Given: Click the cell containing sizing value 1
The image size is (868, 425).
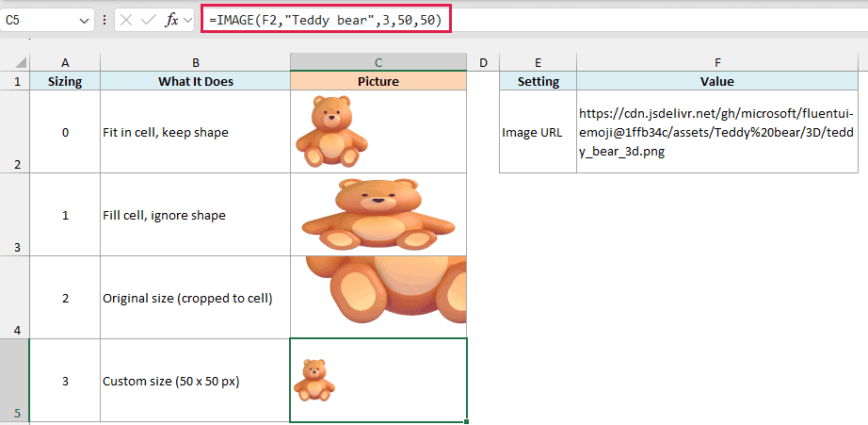Looking at the screenshot, I should pyautogui.click(x=65, y=215).
